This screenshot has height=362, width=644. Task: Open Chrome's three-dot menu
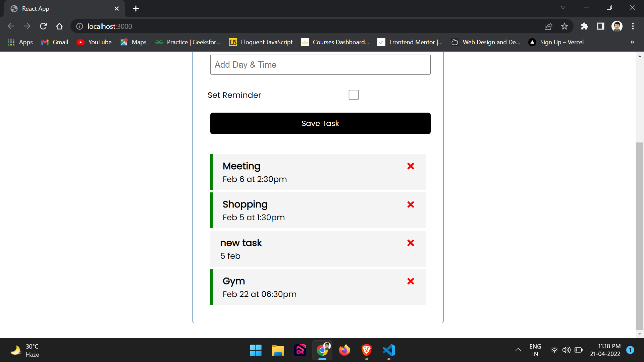(x=633, y=26)
